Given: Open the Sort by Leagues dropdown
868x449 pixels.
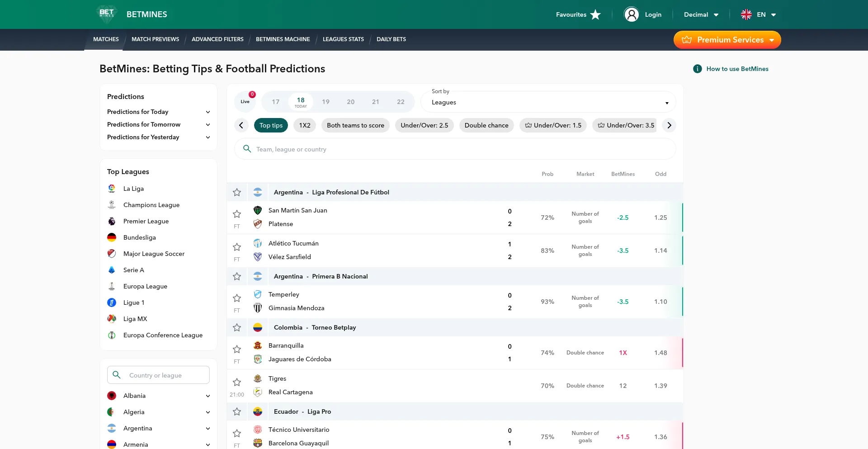Looking at the screenshot, I should pyautogui.click(x=548, y=102).
